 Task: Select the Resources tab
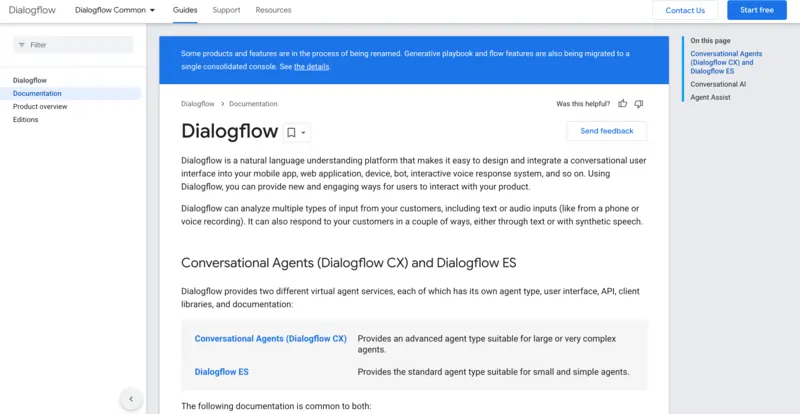click(x=273, y=10)
